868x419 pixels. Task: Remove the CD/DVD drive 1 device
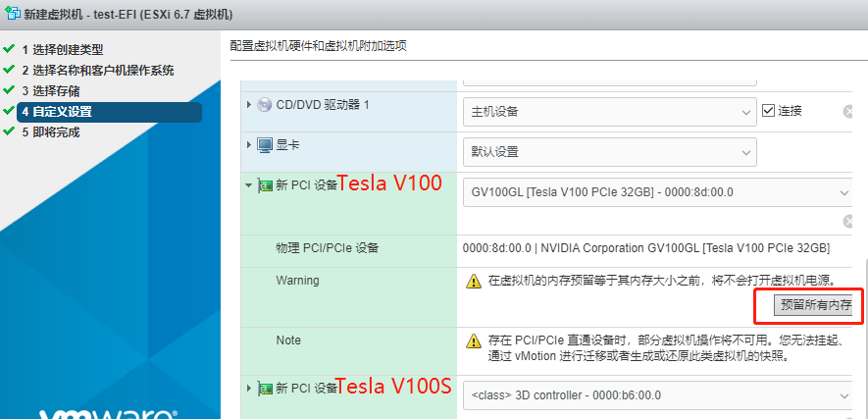[848, 112]
